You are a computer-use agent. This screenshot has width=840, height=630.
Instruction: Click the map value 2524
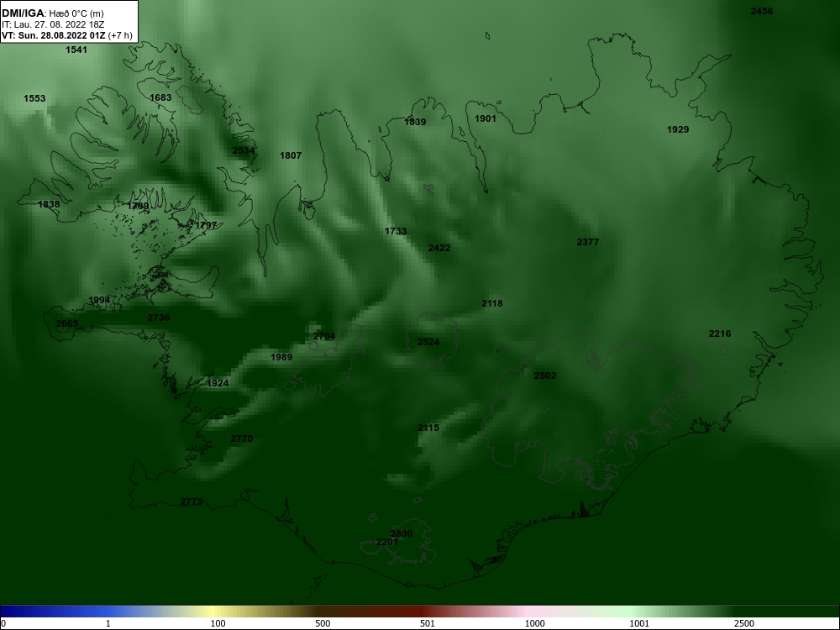pos(428,343)
